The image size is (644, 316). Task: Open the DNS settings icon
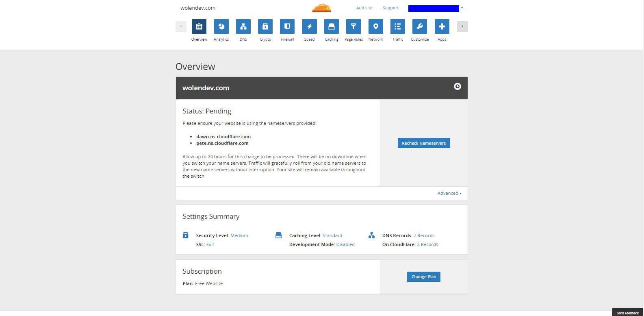[243, 26]
